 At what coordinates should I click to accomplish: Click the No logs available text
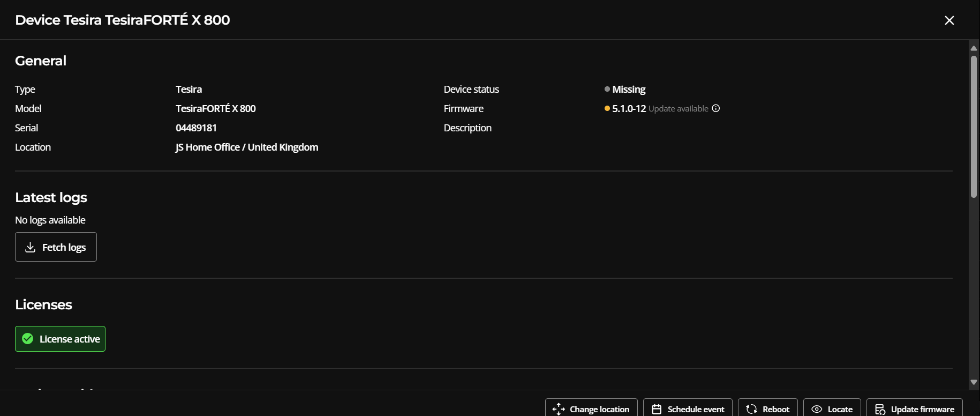[x=50, y=220]
